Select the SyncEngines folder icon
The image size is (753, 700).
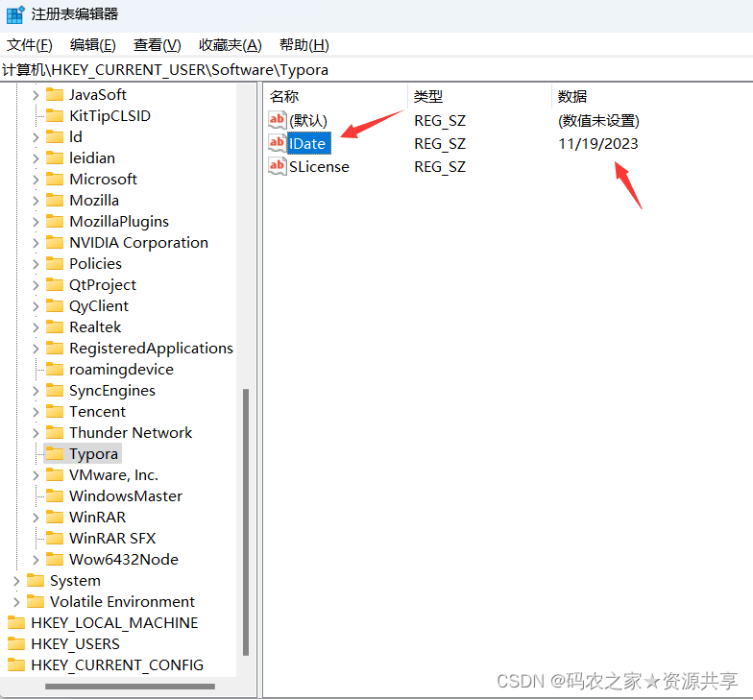55,390
